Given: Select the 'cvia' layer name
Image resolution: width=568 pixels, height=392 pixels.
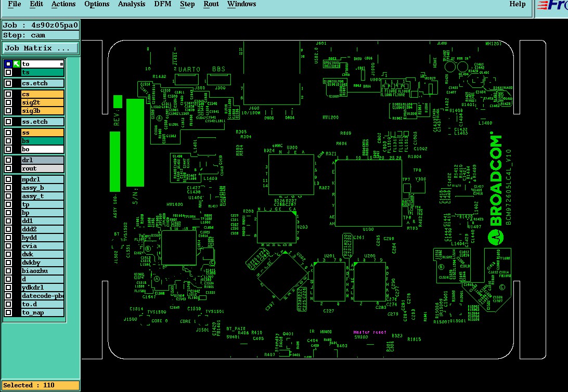Looking at the screenshot, I should (x=42, y=246).
